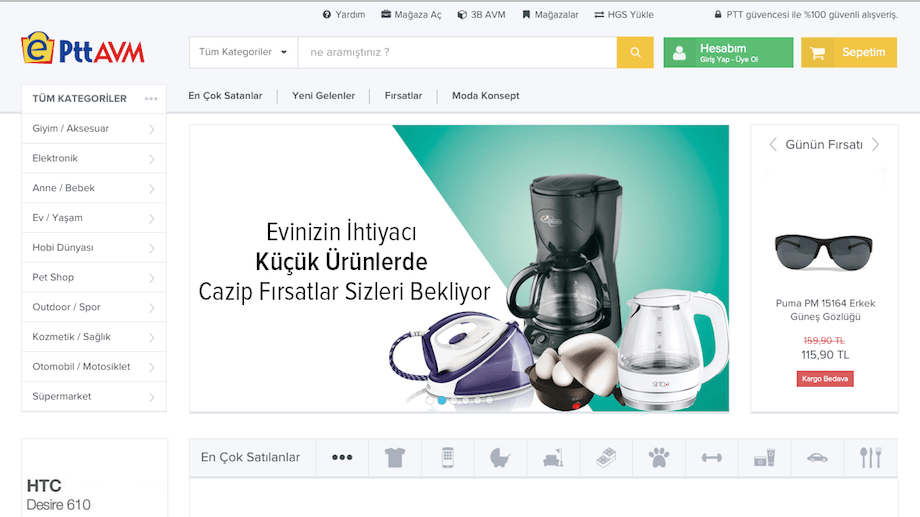The width and height of the screenshot is (920, 517).
Task: Open the En Çok Satanlar tab
Action: click(225, 96)
